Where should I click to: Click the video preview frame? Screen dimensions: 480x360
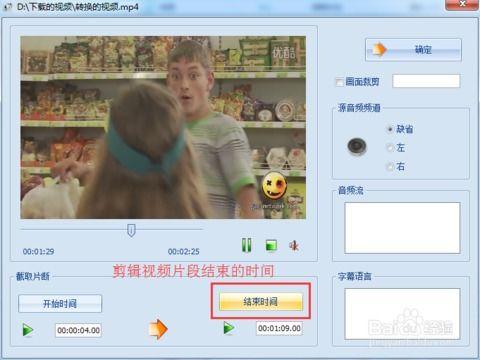click(x=163, y=127)
